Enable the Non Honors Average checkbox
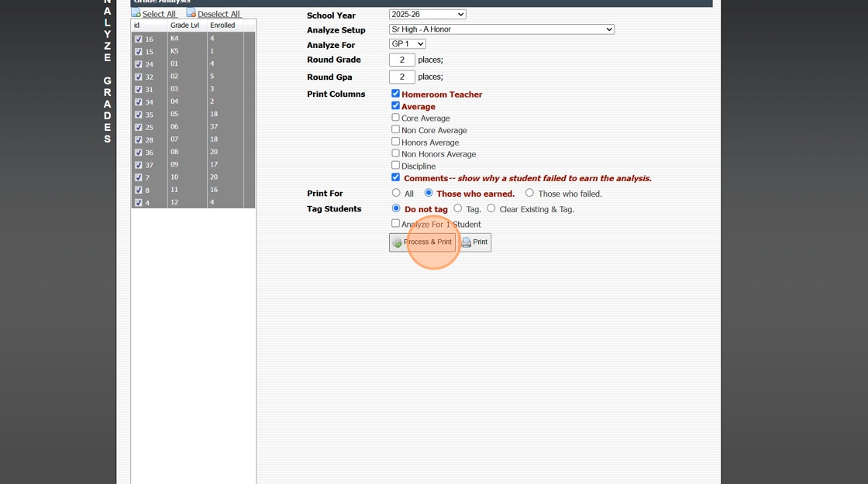This screenshot has width=868, height=484. point(395,153)
